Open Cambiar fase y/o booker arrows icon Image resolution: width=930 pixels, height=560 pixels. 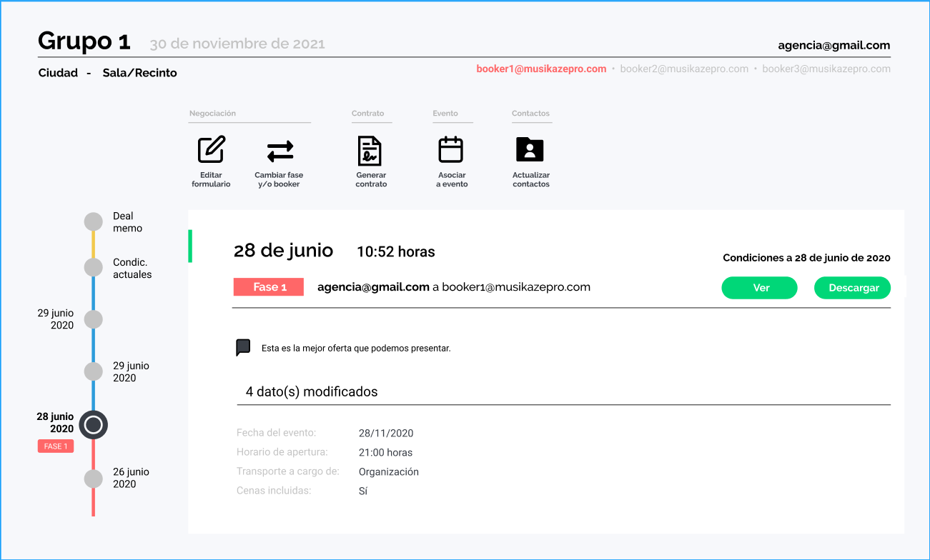tap(280, 151)
